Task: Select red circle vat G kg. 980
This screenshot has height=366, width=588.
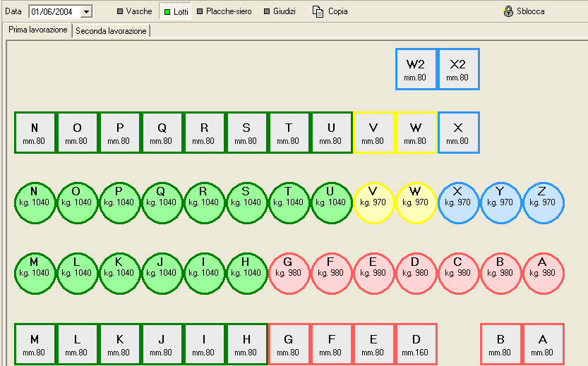Action: 289,274
